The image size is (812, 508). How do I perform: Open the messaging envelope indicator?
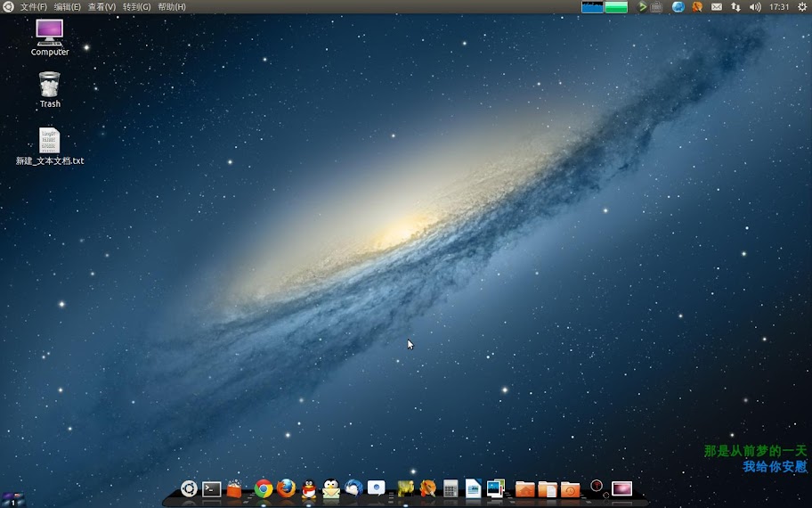pos(716,7)
